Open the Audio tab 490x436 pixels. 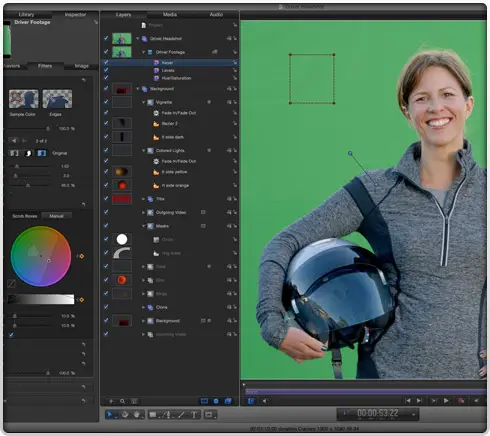216,15
